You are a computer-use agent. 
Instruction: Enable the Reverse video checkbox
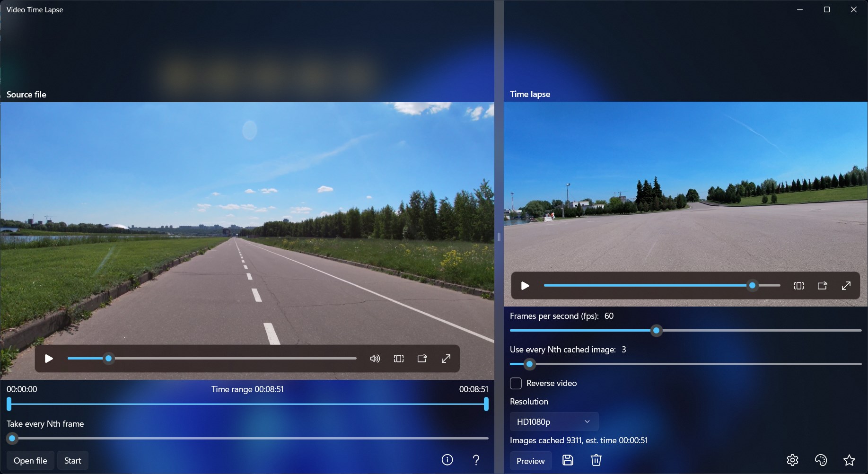click(x=516, y=383)
